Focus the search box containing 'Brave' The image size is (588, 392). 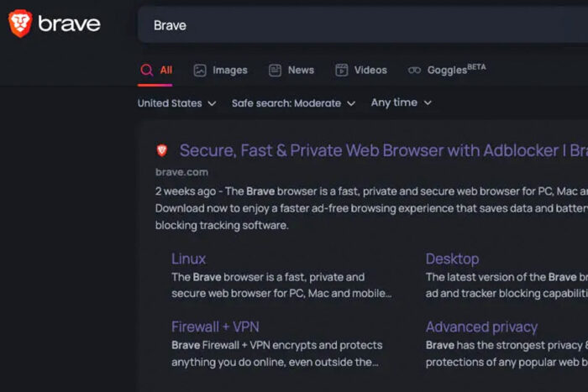[x=363, y=25]
